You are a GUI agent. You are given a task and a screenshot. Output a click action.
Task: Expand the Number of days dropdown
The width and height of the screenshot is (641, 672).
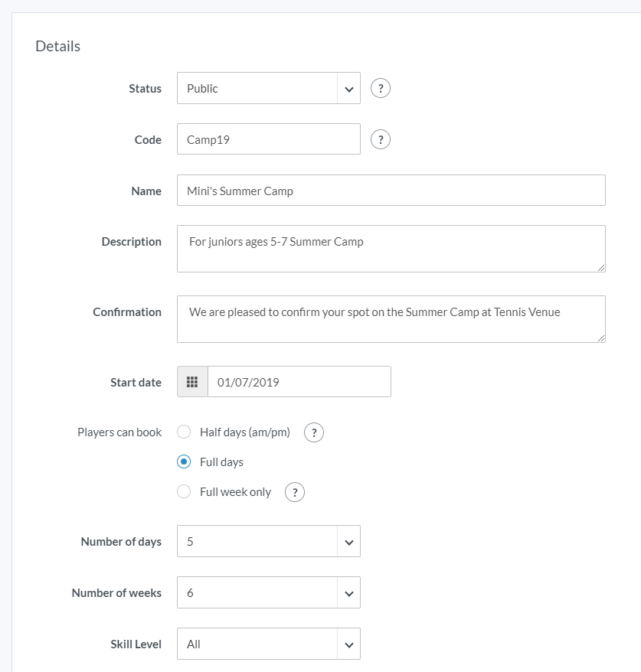click(268, 542)
